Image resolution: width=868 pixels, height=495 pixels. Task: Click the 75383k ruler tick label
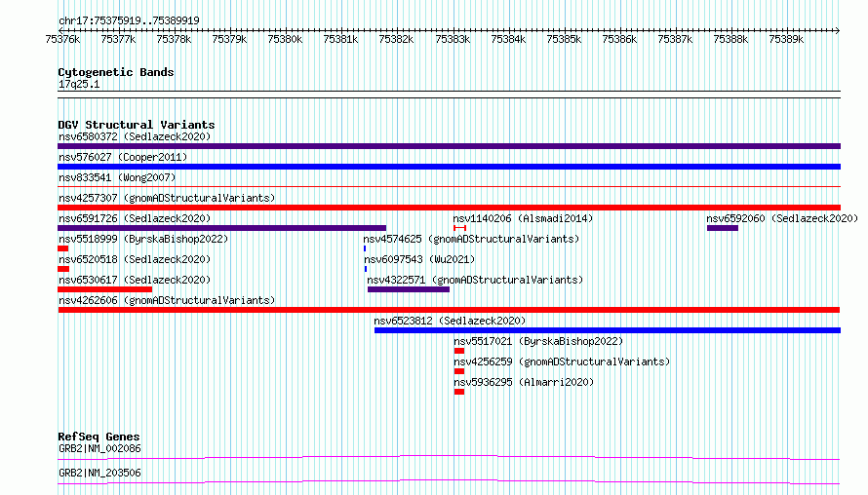pyautogui.click(x=453, y=39)
